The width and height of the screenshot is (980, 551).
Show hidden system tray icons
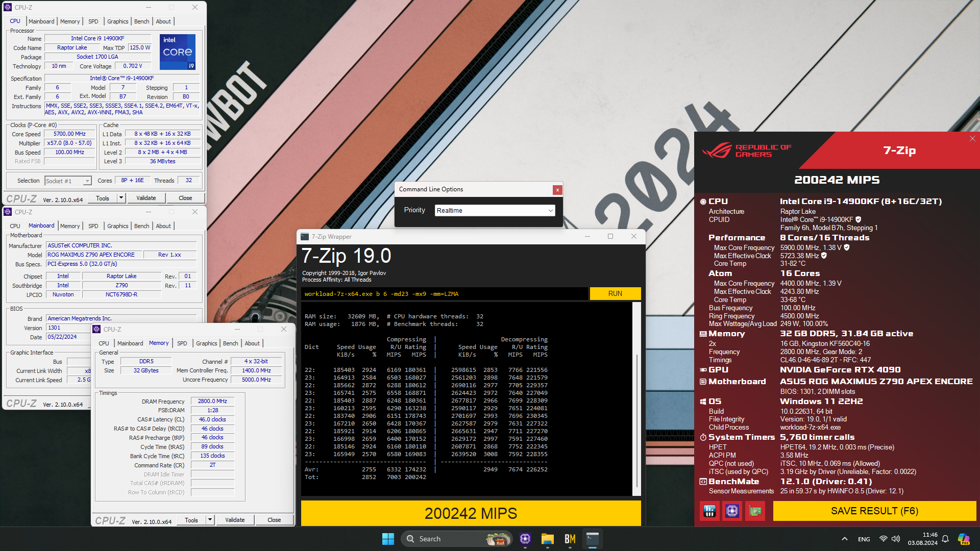pyautogui.click(x=845, y=539)
